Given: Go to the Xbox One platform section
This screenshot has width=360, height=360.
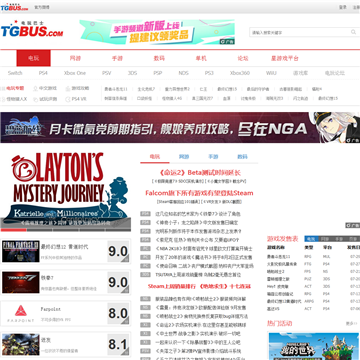Looking at the screenshot, I should (75, 73).
